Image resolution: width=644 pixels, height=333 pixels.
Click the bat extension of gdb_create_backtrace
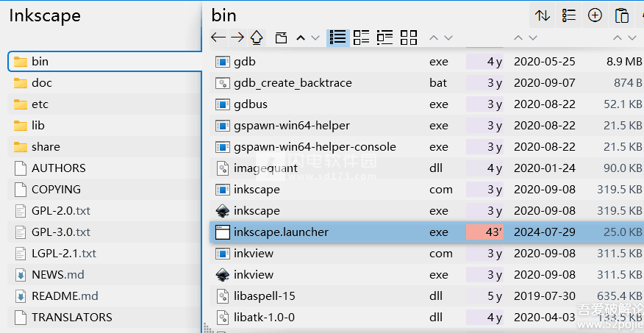[438, 83]
